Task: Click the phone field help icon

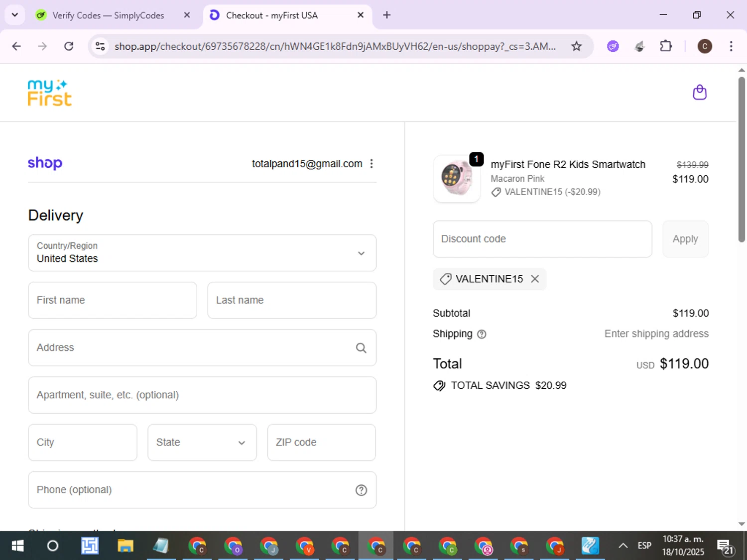Action: click(x=361, y=490)
